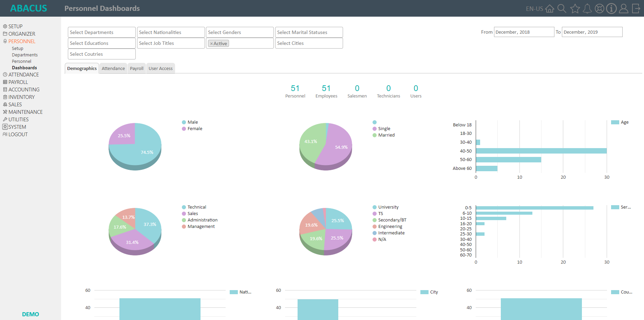Click the INVENTORY icon in sidebar
Viewport: 644px width, 320px height.
[x=5, y=97]
